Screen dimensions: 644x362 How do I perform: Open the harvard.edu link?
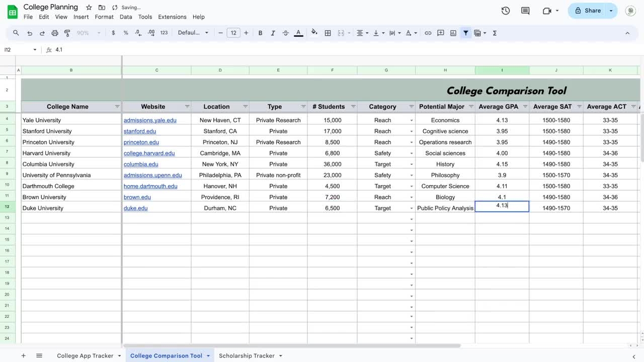click(149, 153)
